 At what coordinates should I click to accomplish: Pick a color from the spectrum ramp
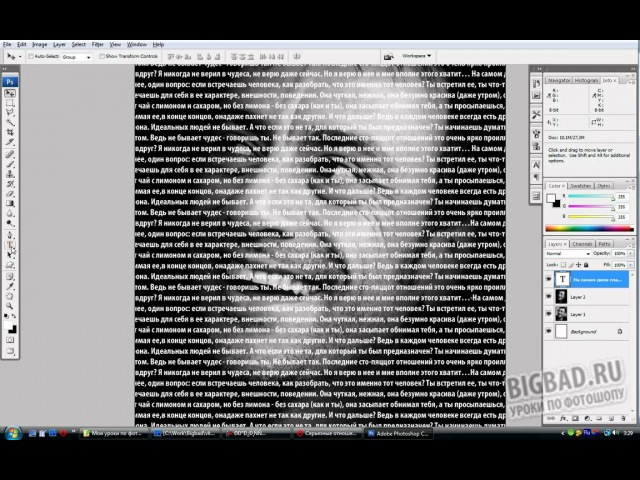(x=589, y=229)
